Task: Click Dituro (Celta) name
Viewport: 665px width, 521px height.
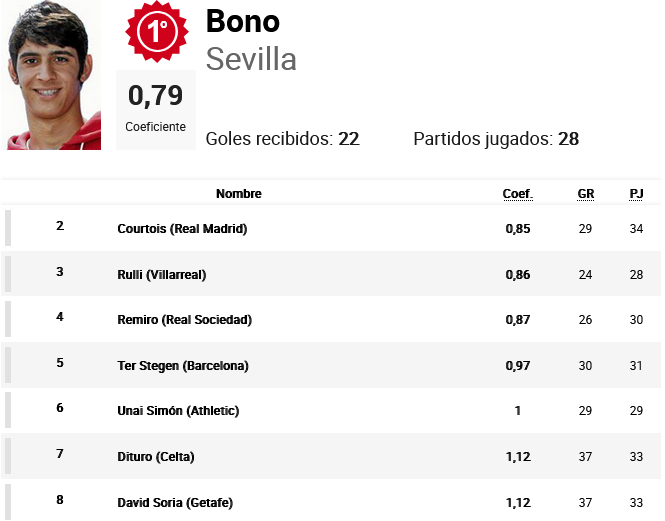Action: click(x=156, y=457)
